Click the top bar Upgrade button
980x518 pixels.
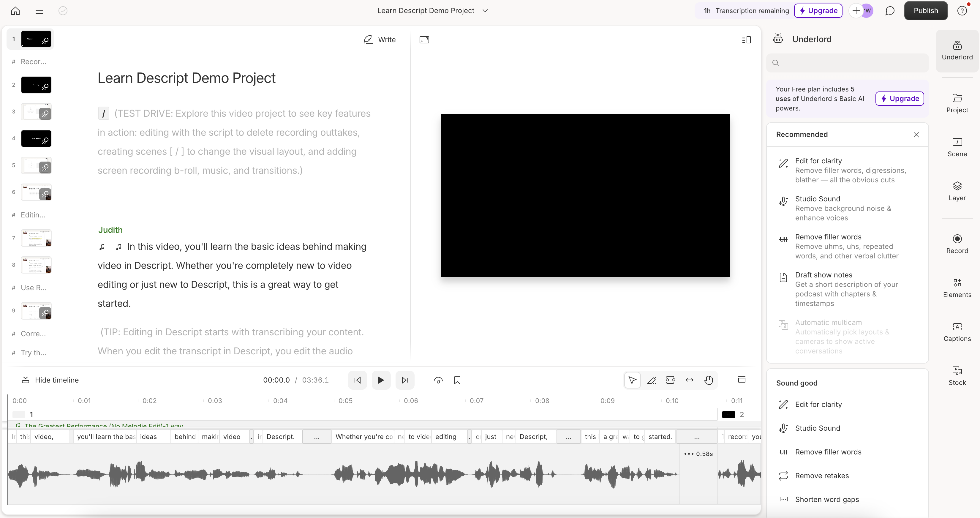pos(818,11)
